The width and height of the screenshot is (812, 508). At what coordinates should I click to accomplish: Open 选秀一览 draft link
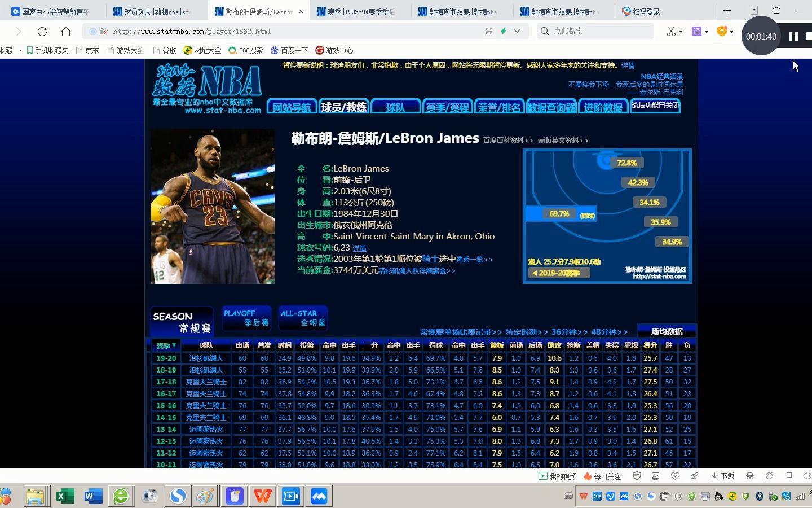pos(474,260)
